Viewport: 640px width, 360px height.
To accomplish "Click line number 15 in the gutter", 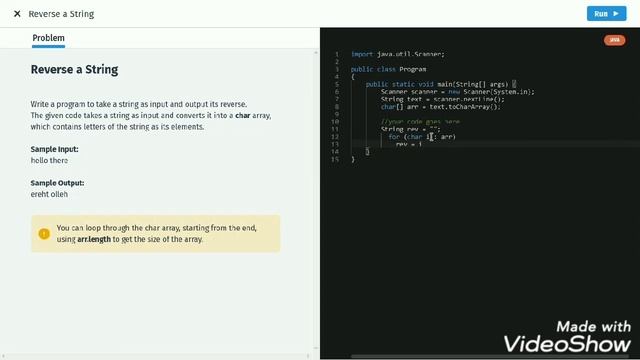I will [x=335, y=160].
